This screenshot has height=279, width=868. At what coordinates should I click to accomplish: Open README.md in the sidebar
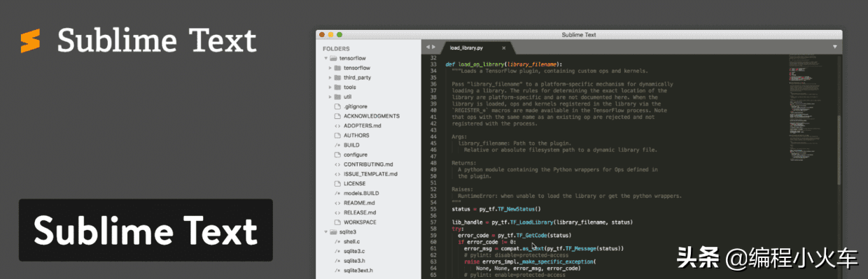pos(359,203)
